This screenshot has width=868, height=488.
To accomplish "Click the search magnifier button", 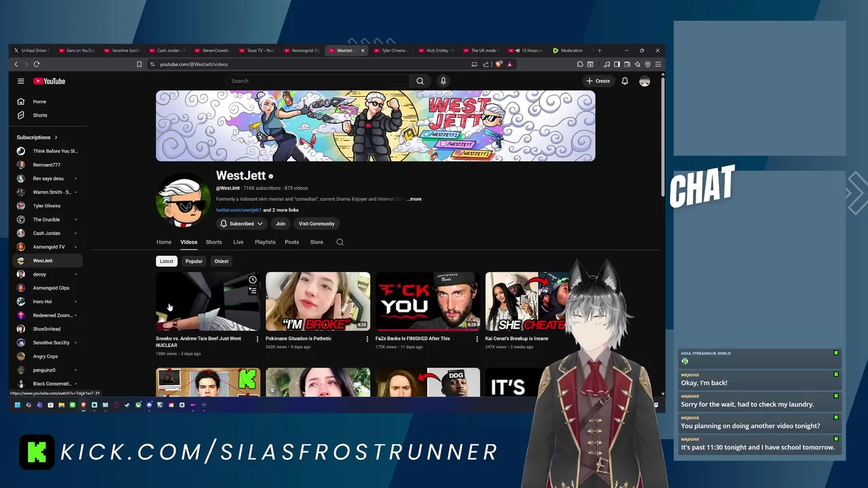I will pyautogui.click(x=420, y=81).
